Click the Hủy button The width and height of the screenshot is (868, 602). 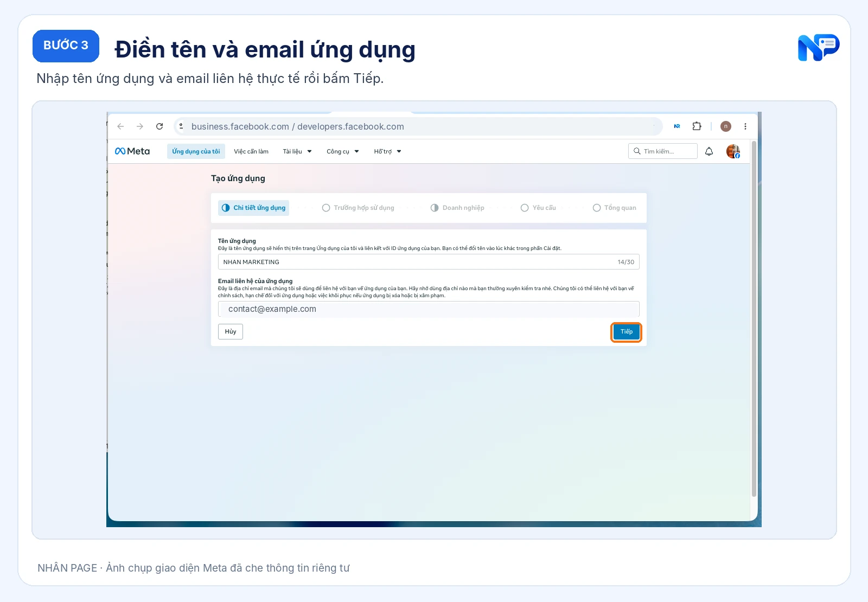231,332
